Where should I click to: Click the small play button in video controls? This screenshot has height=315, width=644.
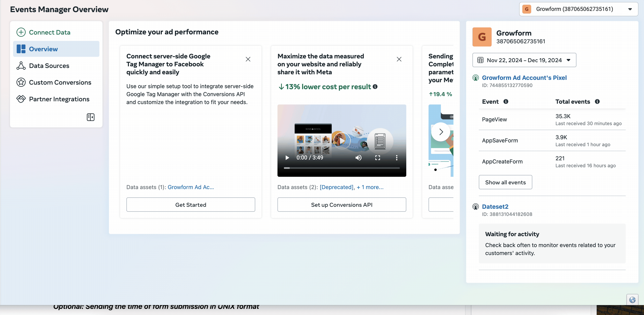tap(287, 158)
